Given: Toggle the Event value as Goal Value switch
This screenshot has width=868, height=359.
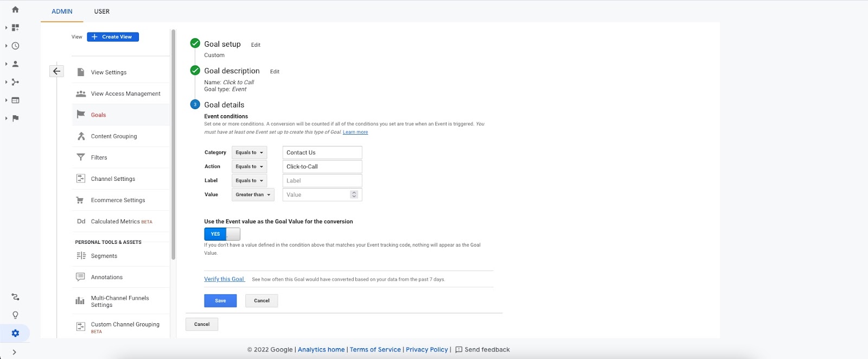Looking at the screenshot, I should (x=222, y=234).
